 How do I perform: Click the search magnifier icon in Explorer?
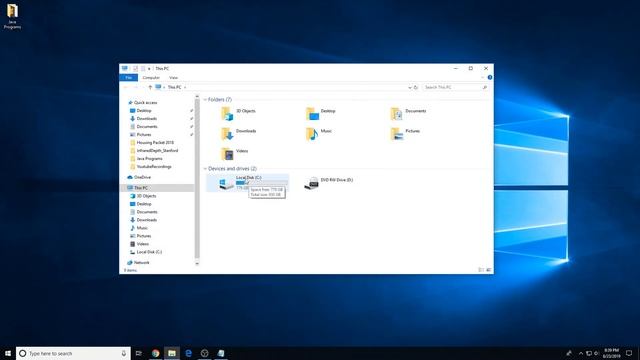[x=484, y=87]
